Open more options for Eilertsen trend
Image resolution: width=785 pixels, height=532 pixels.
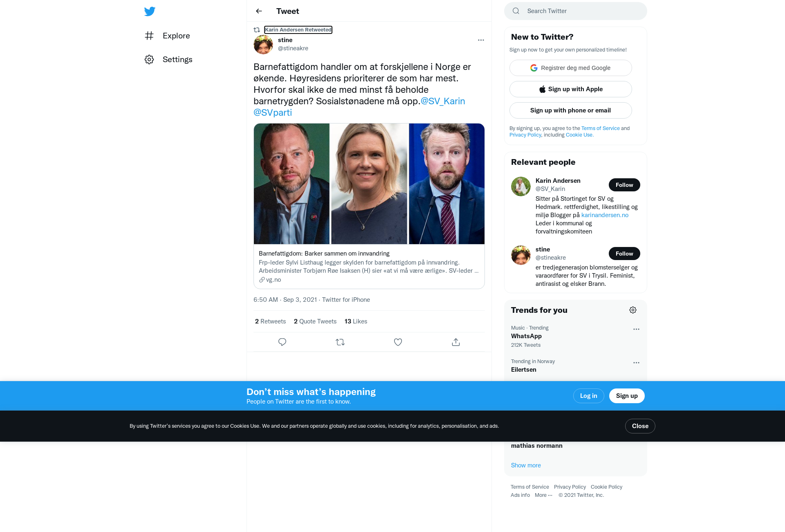636,363
